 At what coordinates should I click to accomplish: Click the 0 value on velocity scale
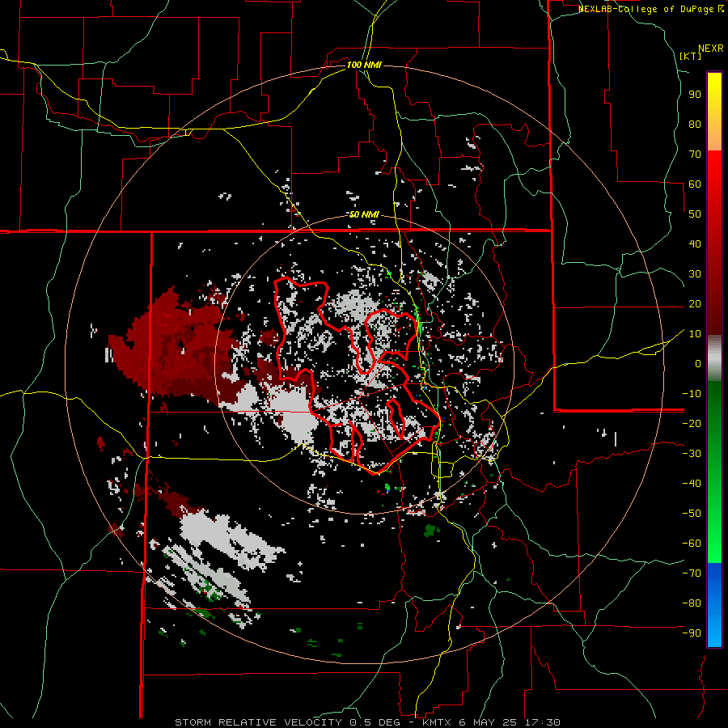(698, 363)
